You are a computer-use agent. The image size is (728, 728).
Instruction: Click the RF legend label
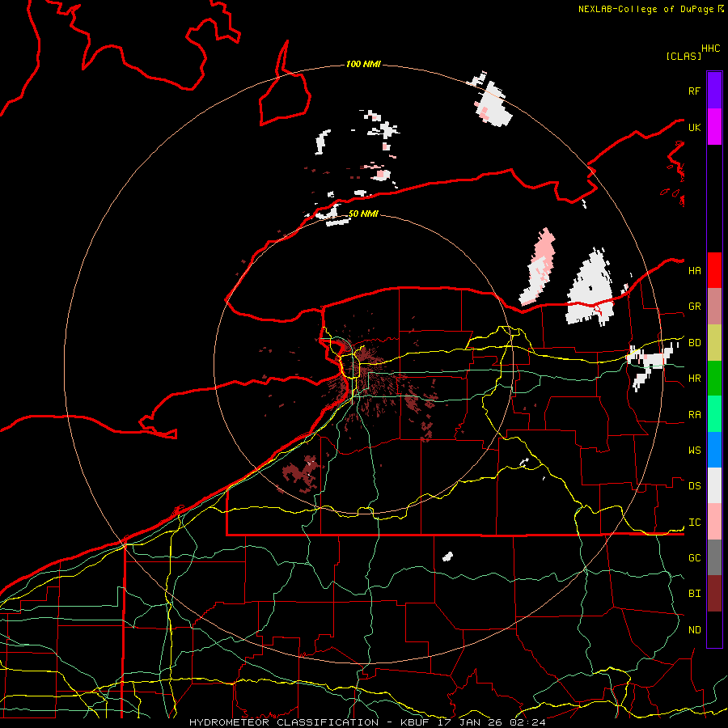[x=694, y=91]
